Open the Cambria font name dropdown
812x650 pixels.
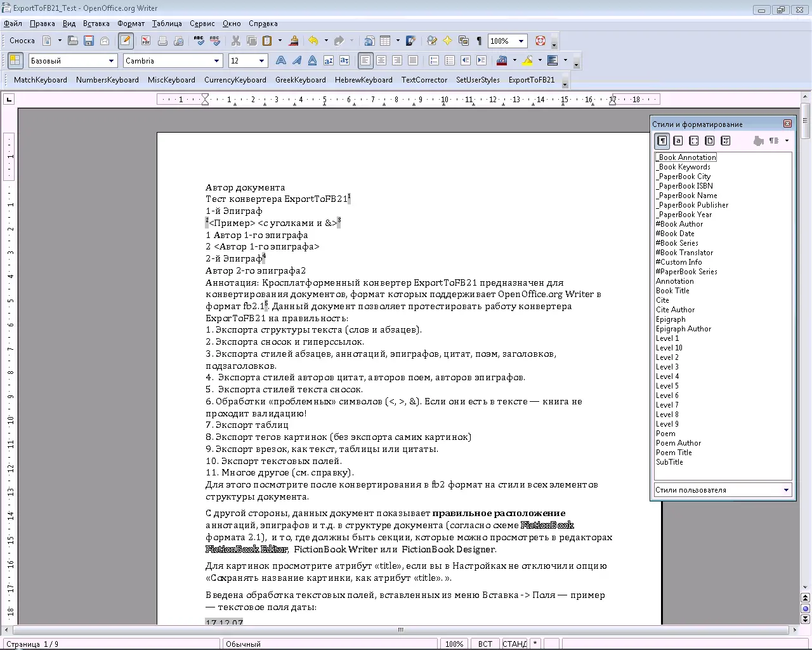coord(216,60)
